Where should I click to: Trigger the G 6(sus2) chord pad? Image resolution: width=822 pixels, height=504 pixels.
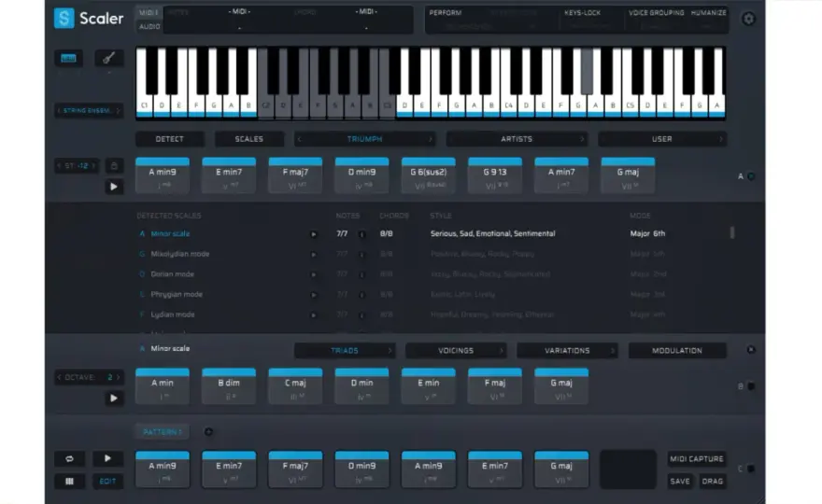click(x=429, y=176)
